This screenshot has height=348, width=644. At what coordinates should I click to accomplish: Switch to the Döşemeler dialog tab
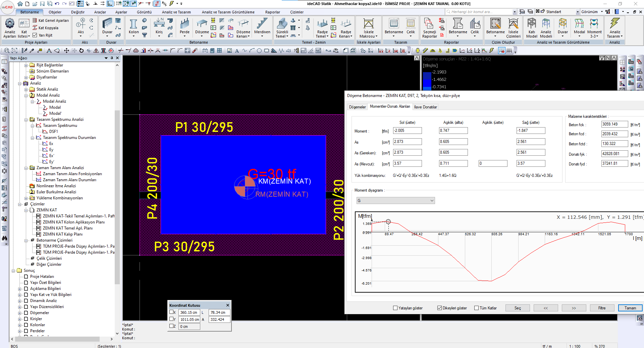pos(358,107)
